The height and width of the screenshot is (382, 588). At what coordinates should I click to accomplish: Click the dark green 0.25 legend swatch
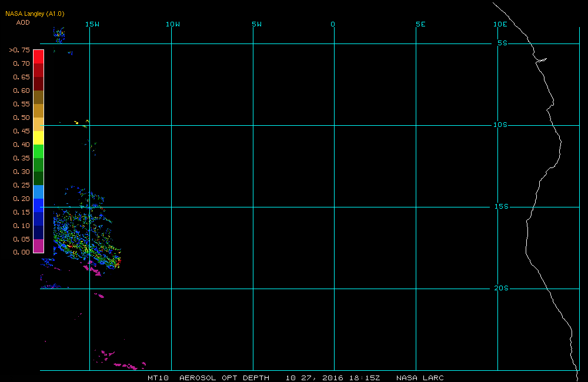coord(39,178)
